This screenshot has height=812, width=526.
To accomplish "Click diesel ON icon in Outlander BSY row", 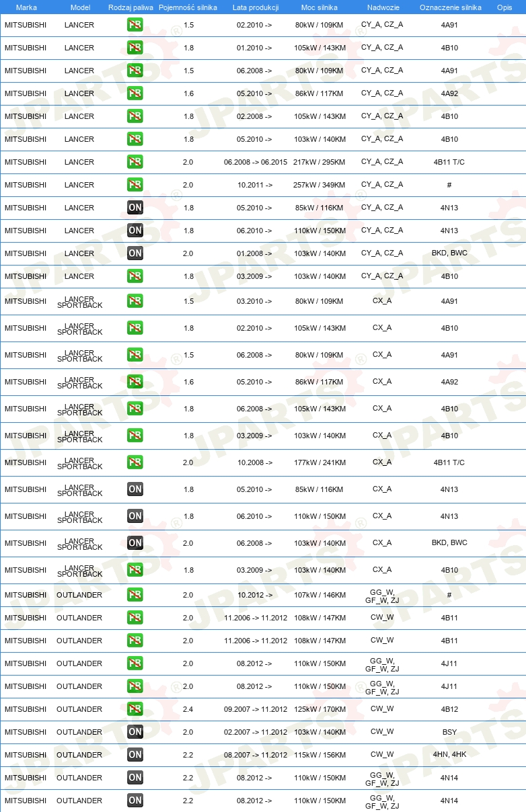I will coord(135,732).
